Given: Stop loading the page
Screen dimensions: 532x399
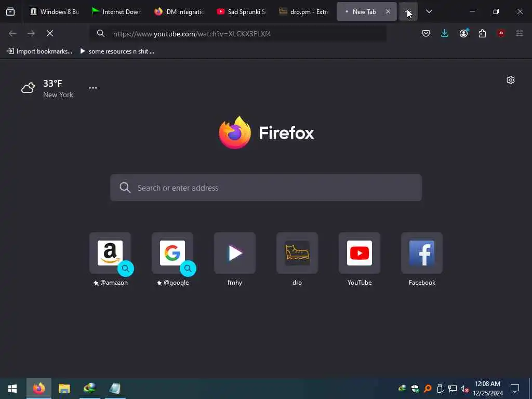Looking at the screenshot, I should pyautogui.click(x=50, y=33).
